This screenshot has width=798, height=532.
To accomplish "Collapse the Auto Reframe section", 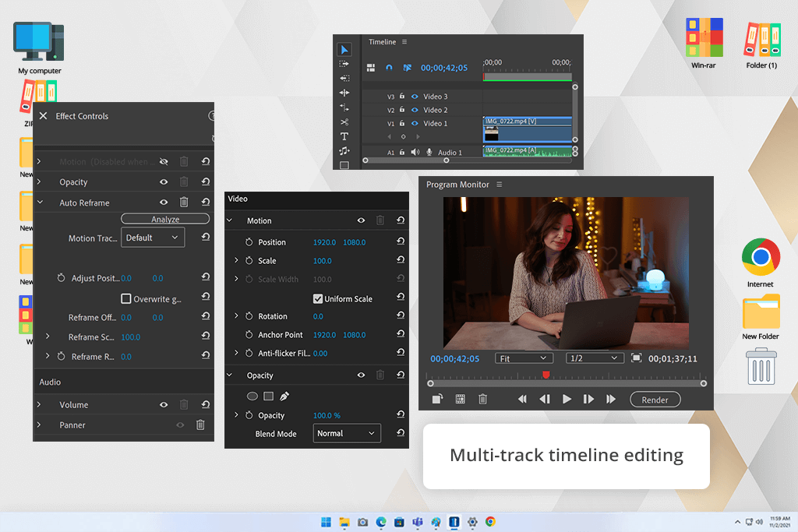I will [x=40, y=202].
